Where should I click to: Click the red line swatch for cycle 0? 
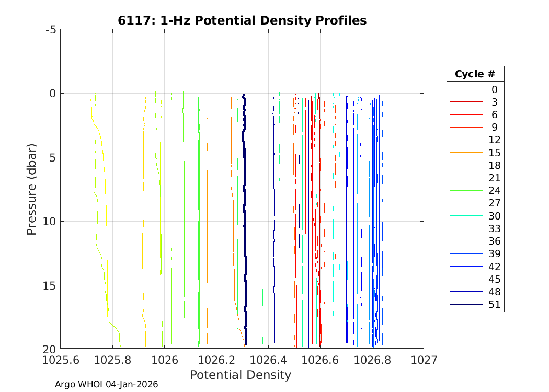pos(465,89)
